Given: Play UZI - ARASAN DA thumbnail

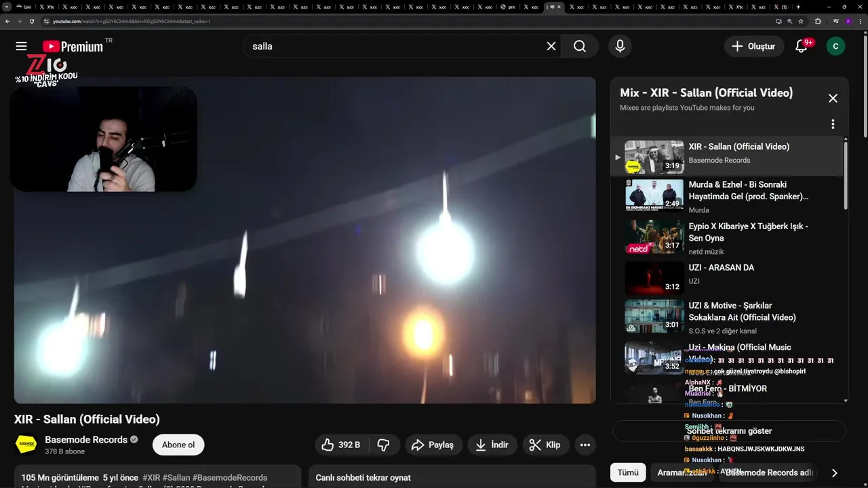Looking at the screenshot, I should pos(654,278).
